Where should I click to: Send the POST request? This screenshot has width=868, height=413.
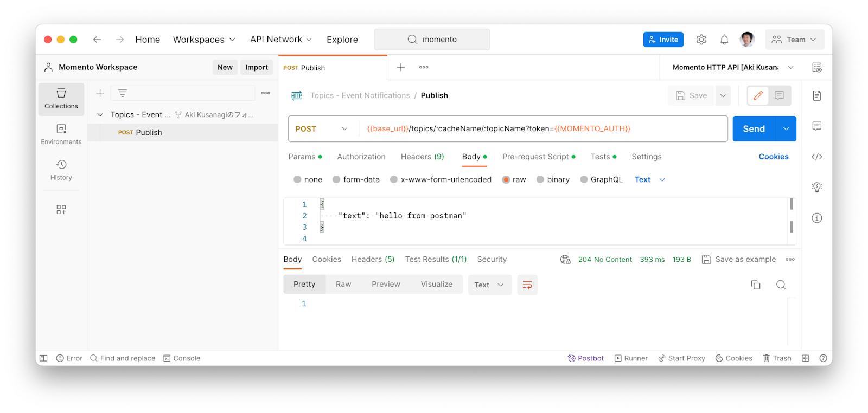(x=754, y=129)
